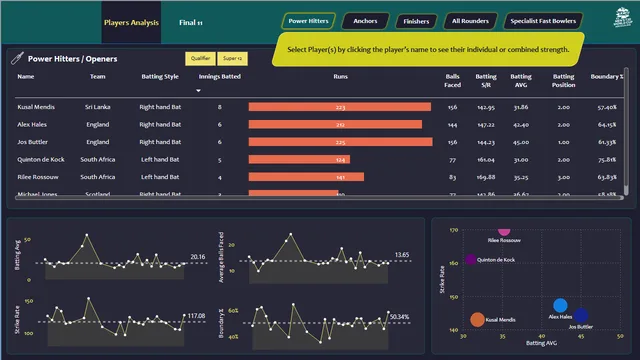
Task: Click Sri Lanka team cell for Kusal Mendis
Action: (98, 107)
